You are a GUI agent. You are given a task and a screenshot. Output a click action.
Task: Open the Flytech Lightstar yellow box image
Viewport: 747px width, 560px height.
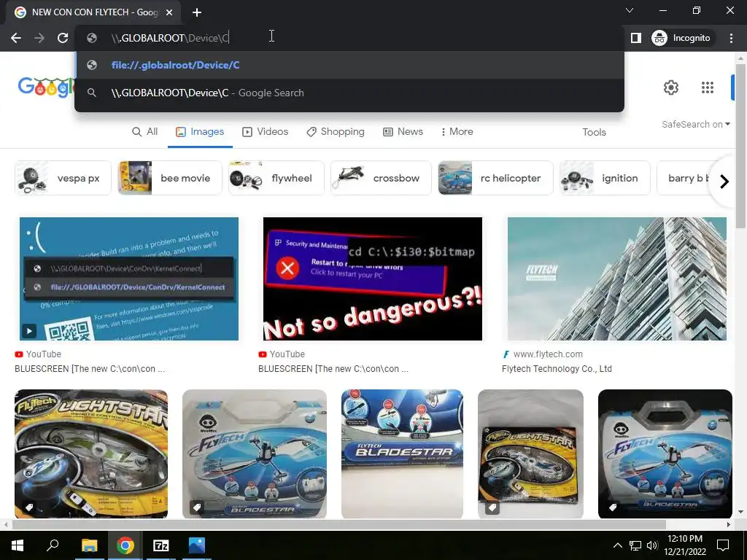(x=91, y=454)
